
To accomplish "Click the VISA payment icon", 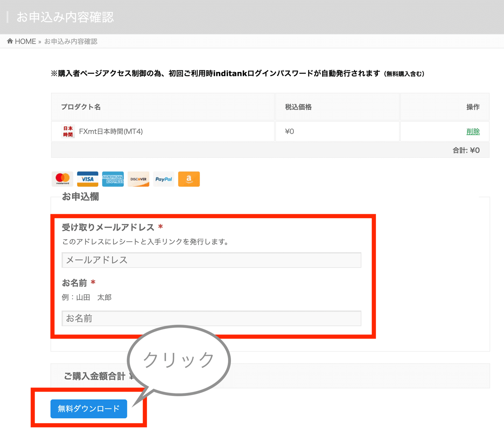I will coord(88,179).
